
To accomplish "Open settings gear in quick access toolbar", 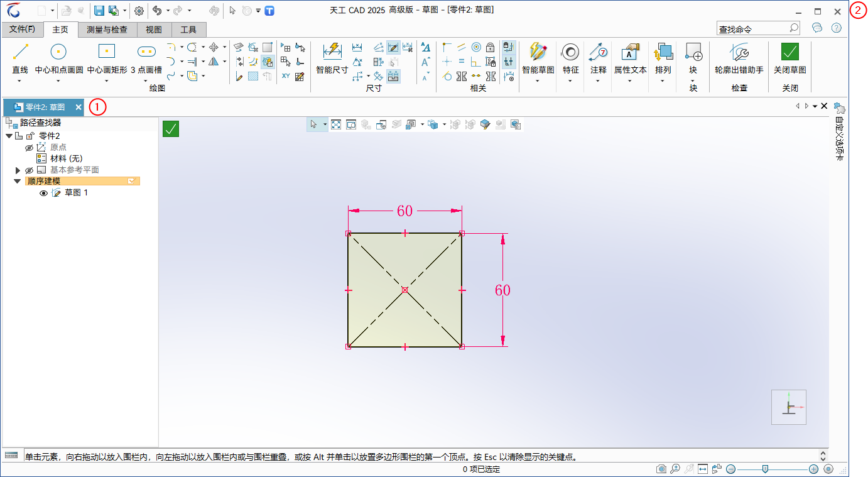I will pos(139,11).
